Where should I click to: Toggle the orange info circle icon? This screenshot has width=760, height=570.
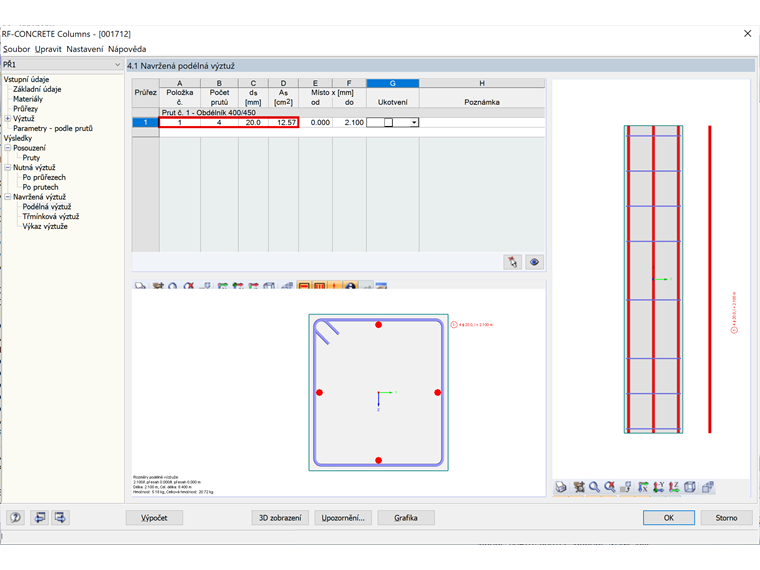pyautogui.click(x=351, y=286)
